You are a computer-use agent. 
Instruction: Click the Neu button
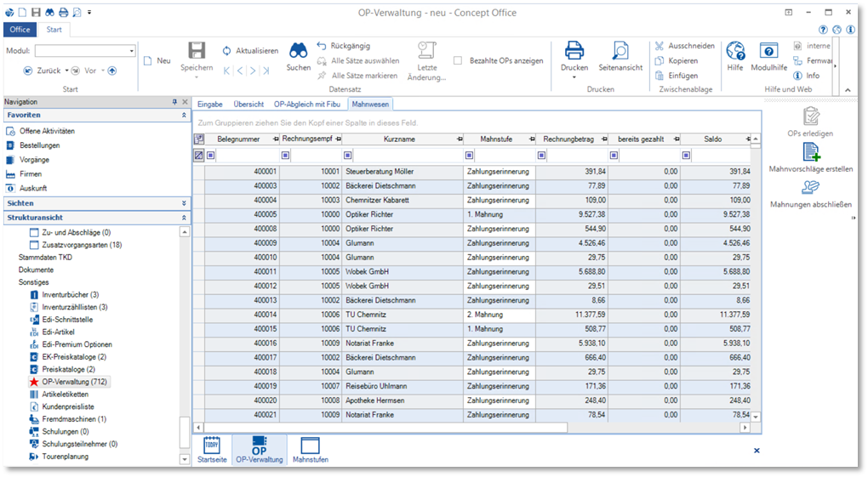pos(157,61)
